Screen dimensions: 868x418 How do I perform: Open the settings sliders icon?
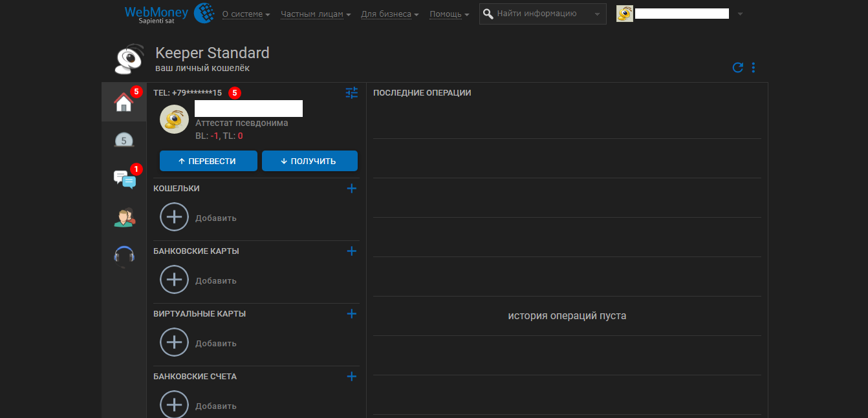(x=352, y=93)
